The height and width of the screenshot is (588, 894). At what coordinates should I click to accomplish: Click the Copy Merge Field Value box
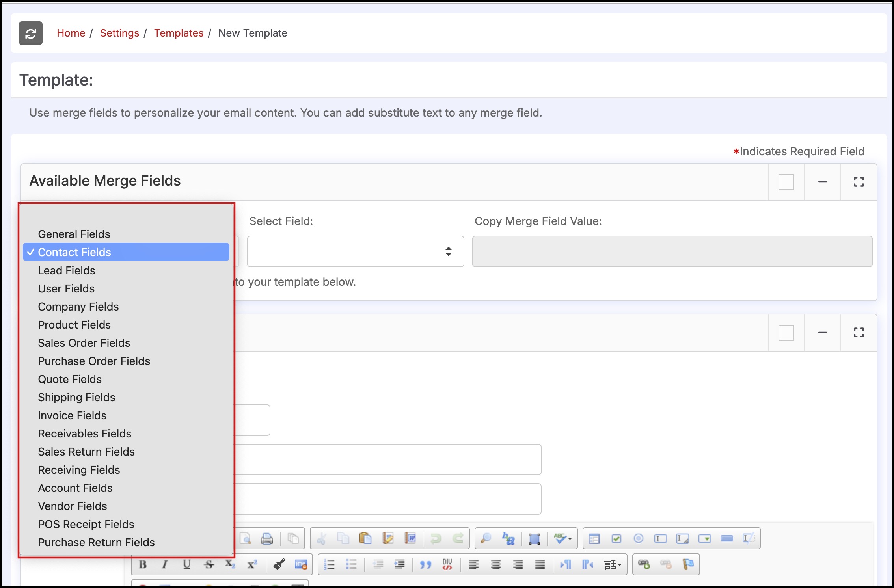(x=672, y=251)
